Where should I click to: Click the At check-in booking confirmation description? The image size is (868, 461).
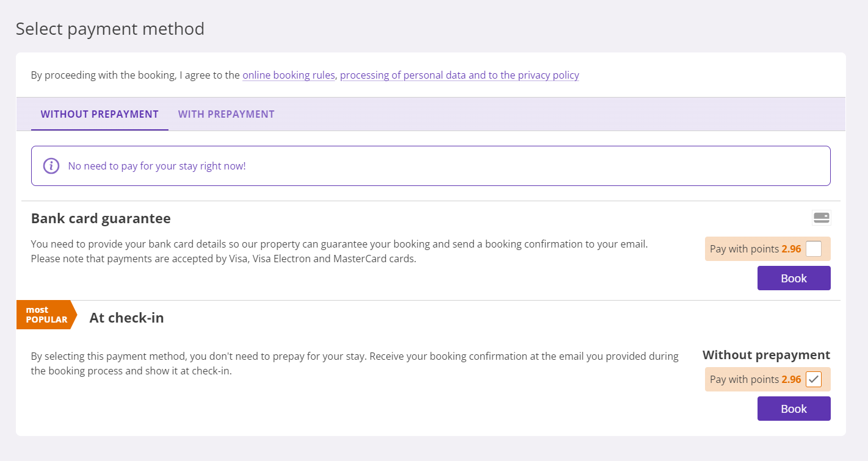(x=355, y=363)
